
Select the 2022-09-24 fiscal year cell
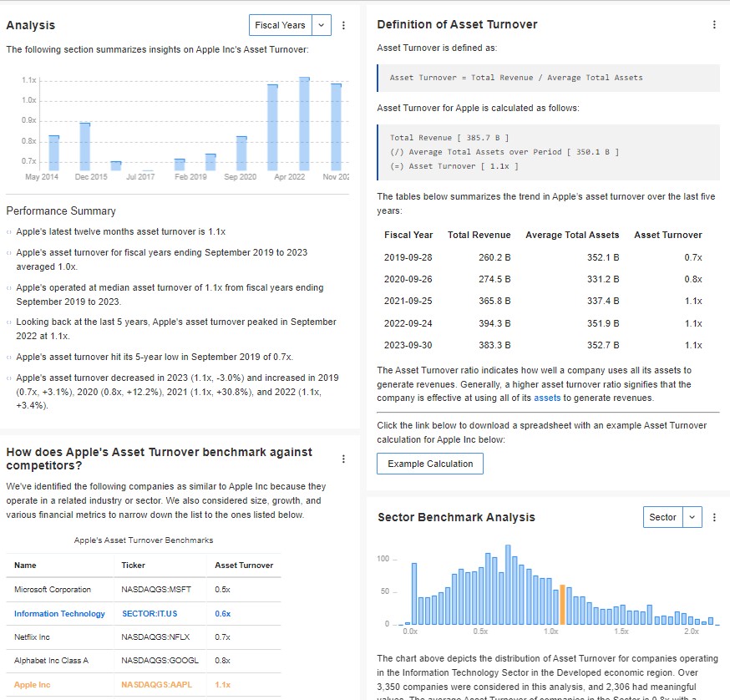[x=408, y=323]
